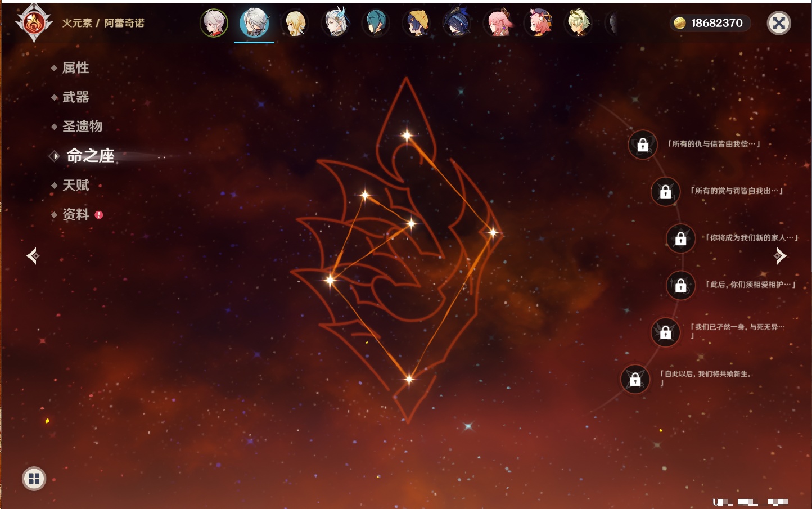
Task: Open the first locked constellation「所有的仇与债皆由我偿…」
Action: point(643,145)
